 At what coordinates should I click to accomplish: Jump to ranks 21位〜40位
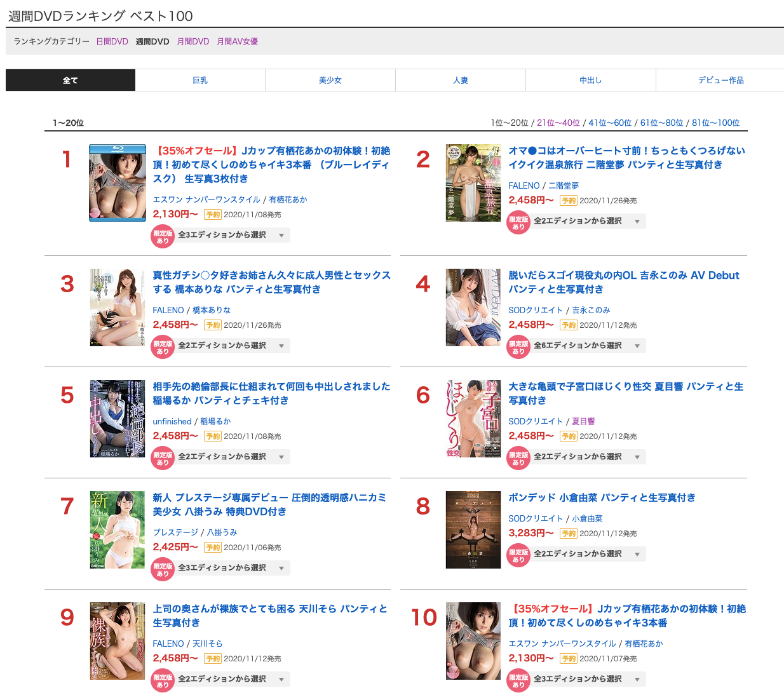tap(558, 123)
